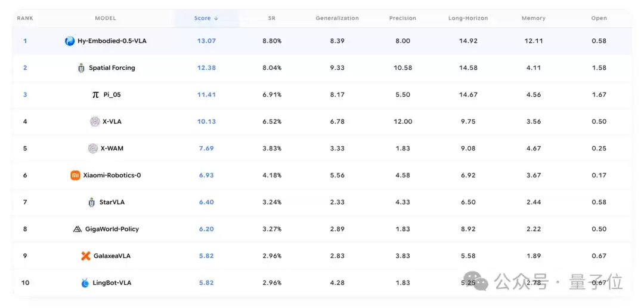Click the X-WAM round emblem icon
The height and width of the screenshot is (308, 644).
[x=93, y=149]
